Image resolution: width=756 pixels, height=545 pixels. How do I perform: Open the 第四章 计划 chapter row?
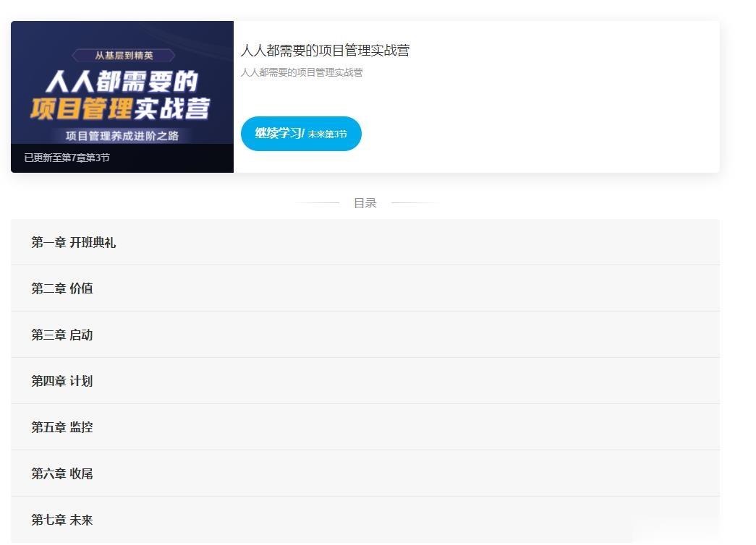(x=365, y=381)
